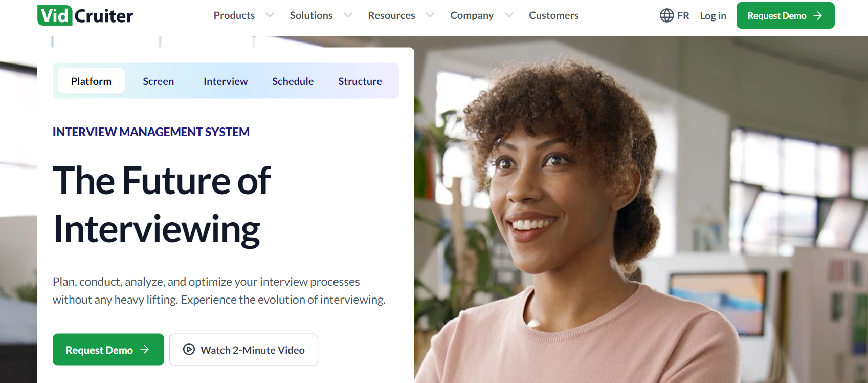Open the Products menu

coord(234,15)
